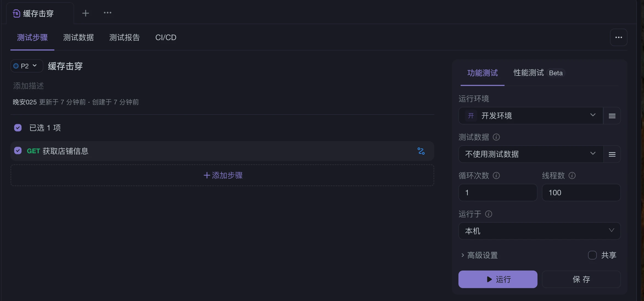Click the 添加步骤 button
This screenshot has width=644, height=301.
(x=222, y=175)
